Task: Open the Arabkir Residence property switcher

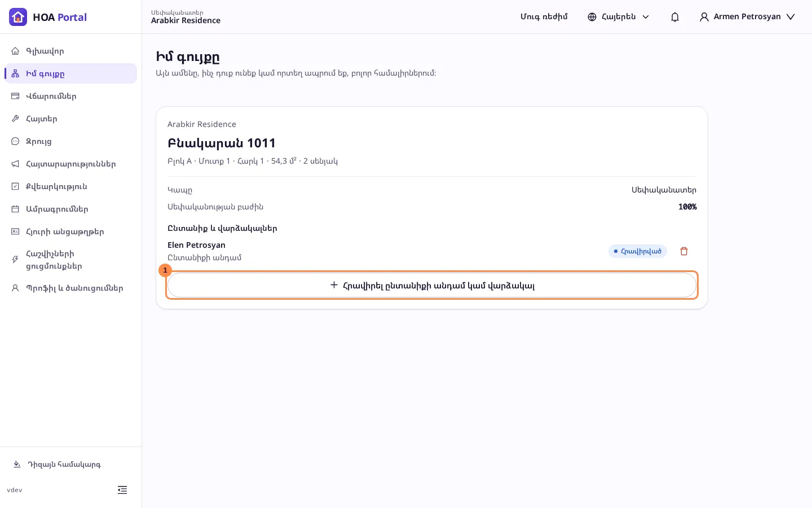Action: coord(186,17)
